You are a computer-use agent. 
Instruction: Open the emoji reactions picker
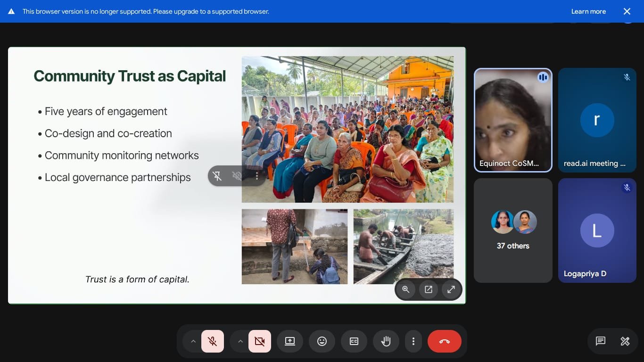pyautogui.click(x=322, y=341)
